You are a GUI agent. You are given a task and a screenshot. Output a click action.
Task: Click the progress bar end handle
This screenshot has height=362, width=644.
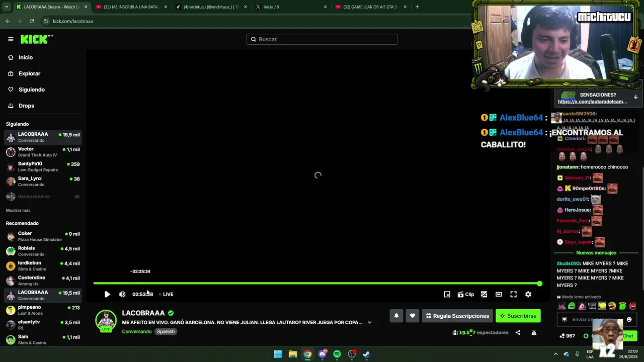pyautogui.click(x=539, y=284)
